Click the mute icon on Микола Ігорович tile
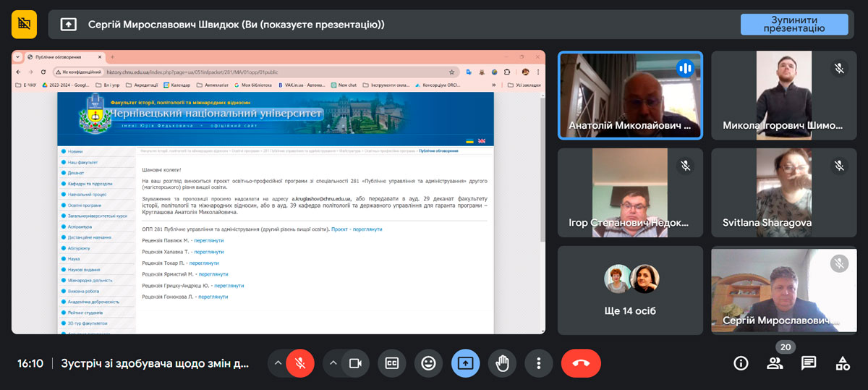 839,68
